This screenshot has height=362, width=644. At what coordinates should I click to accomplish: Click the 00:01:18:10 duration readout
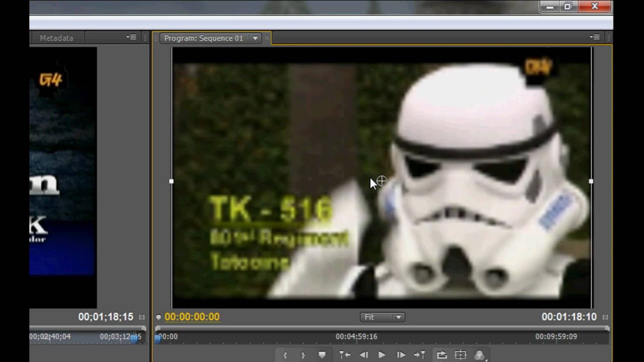coord(569,317)
